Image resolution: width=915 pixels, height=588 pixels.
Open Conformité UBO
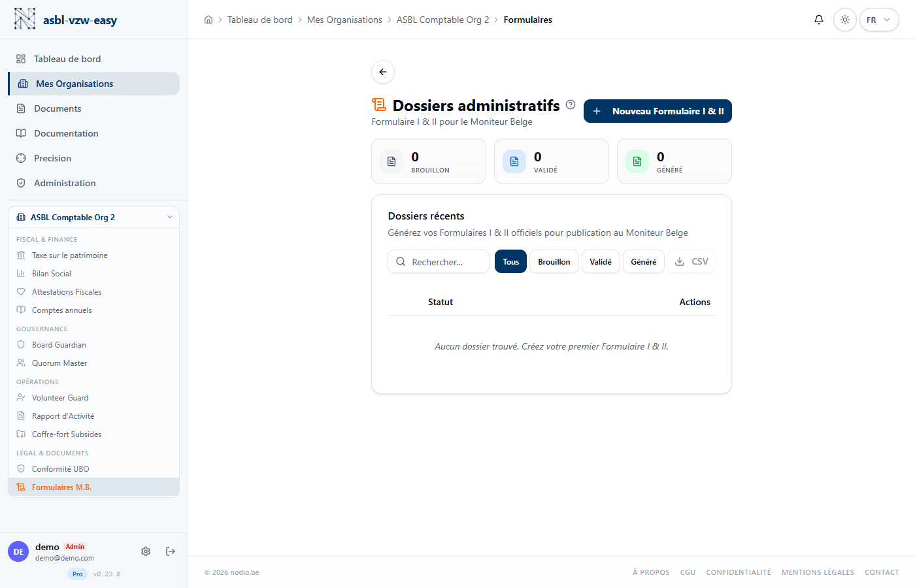[x=94, y=469]
